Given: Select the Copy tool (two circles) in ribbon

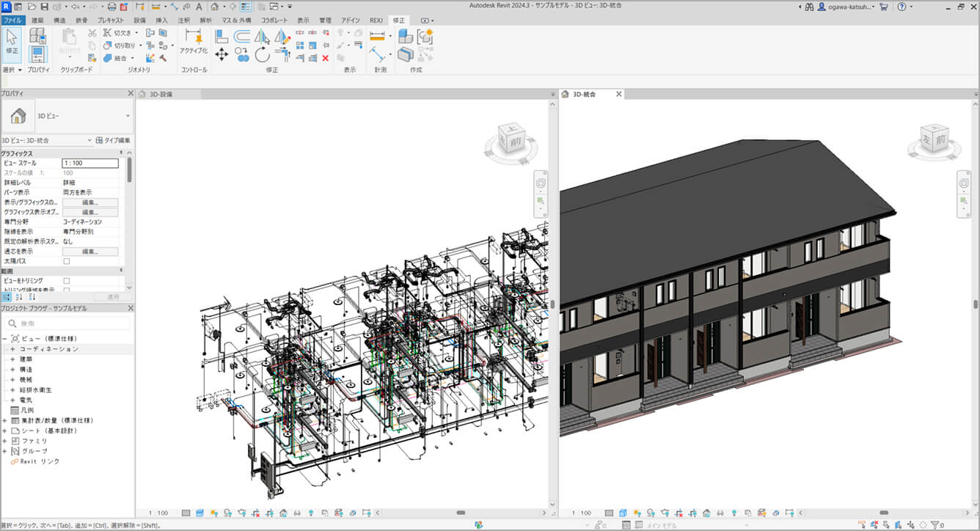Looking at the screenshot, I should tap(242, 54).
